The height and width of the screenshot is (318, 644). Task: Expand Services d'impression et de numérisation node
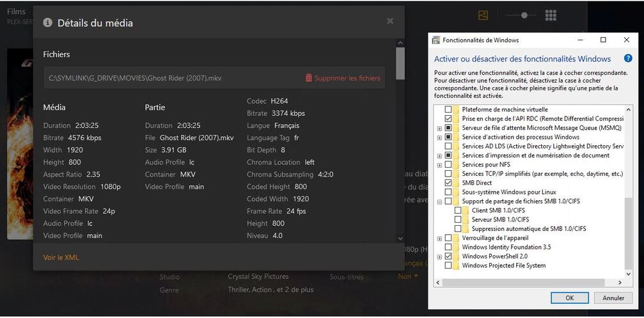coord(439,155)
